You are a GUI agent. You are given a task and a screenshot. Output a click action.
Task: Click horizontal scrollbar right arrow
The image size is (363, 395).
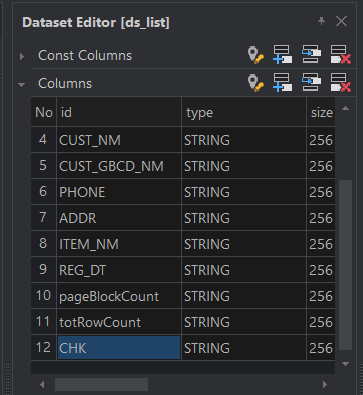325,385
